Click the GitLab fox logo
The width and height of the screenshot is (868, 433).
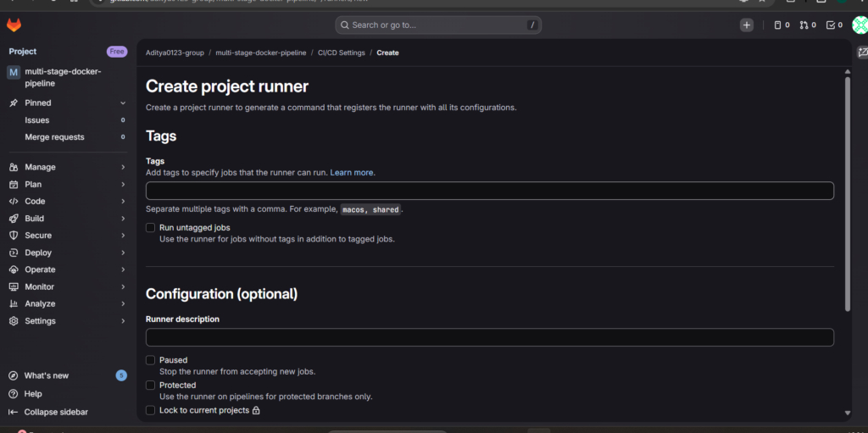pos(14,25)
